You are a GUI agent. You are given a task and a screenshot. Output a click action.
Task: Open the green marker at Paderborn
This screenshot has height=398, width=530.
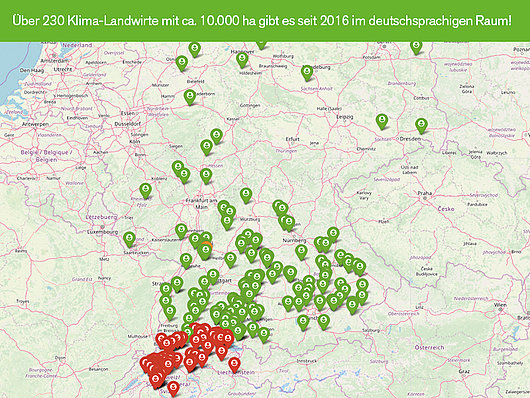[x=190, y=97]
